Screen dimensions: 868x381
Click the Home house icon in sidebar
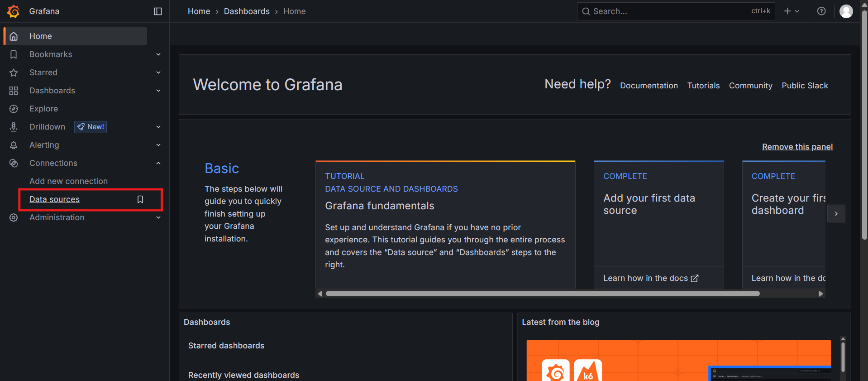14,36
